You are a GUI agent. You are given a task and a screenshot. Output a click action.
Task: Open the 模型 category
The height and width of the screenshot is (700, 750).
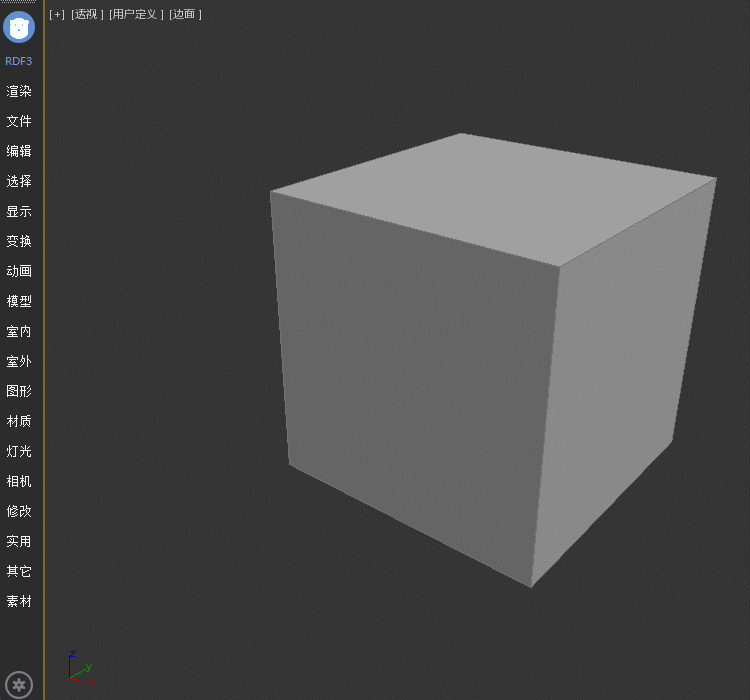pyautogui.click(x=19, y=301)
